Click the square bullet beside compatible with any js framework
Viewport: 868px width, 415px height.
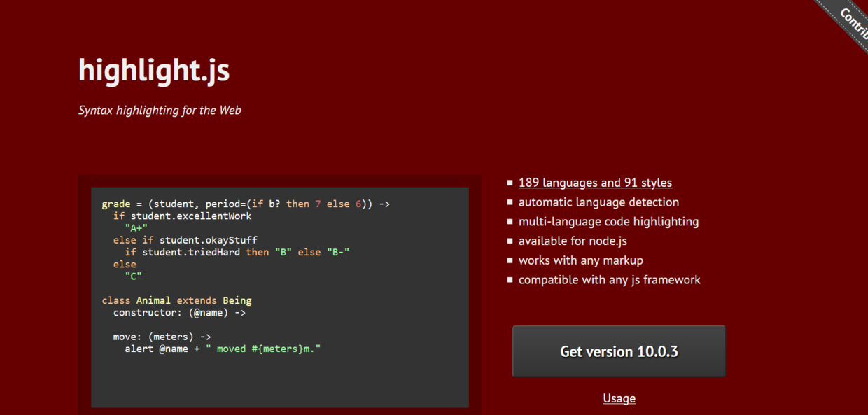click(x=510, y=280)
